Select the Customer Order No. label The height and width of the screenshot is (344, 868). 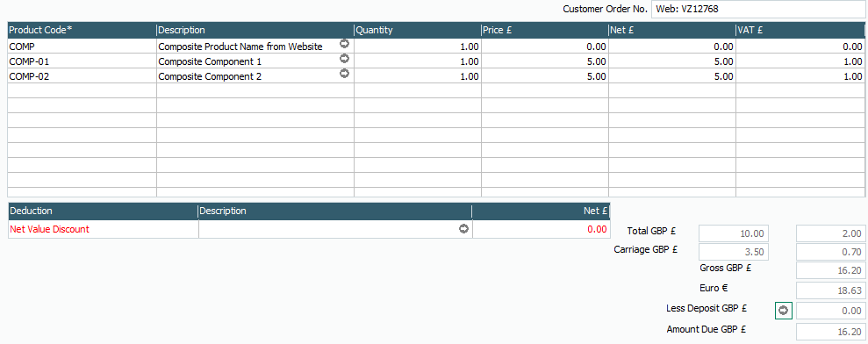click(605, 9)
